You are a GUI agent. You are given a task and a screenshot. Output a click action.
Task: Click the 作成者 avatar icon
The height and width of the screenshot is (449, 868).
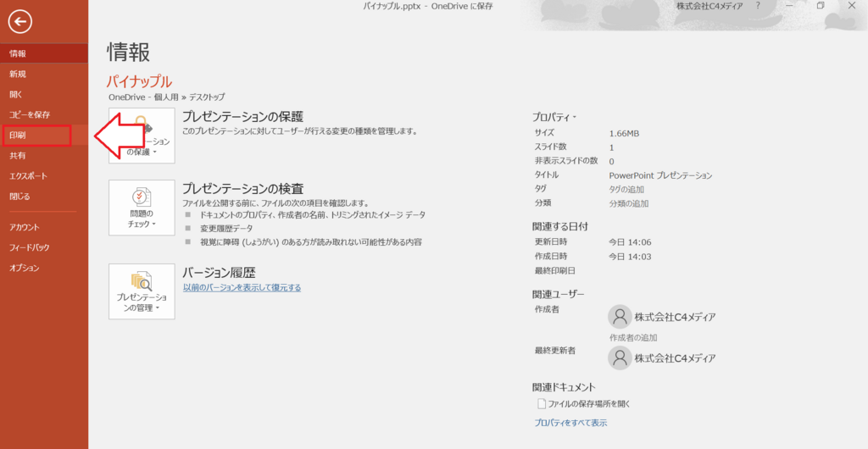pos(620,317)
